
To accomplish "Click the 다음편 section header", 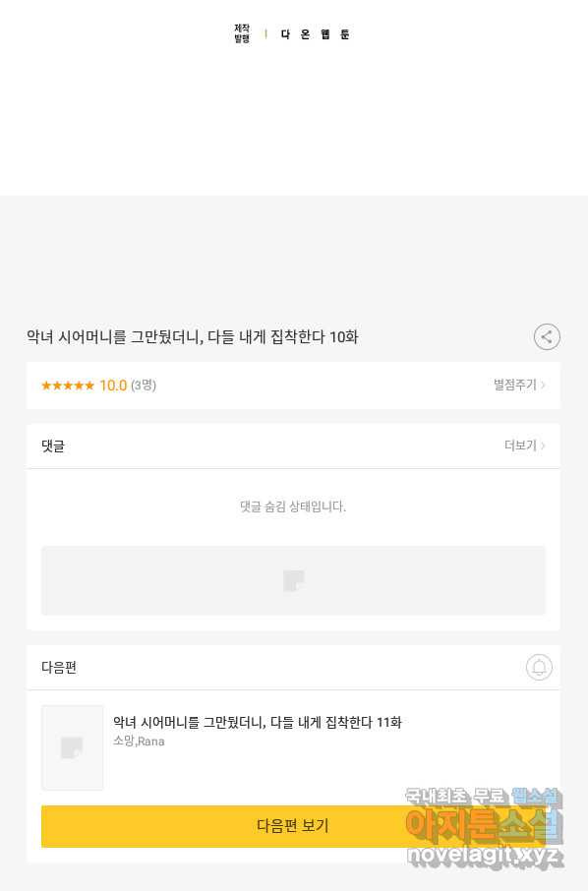I will tap(59, 667).
